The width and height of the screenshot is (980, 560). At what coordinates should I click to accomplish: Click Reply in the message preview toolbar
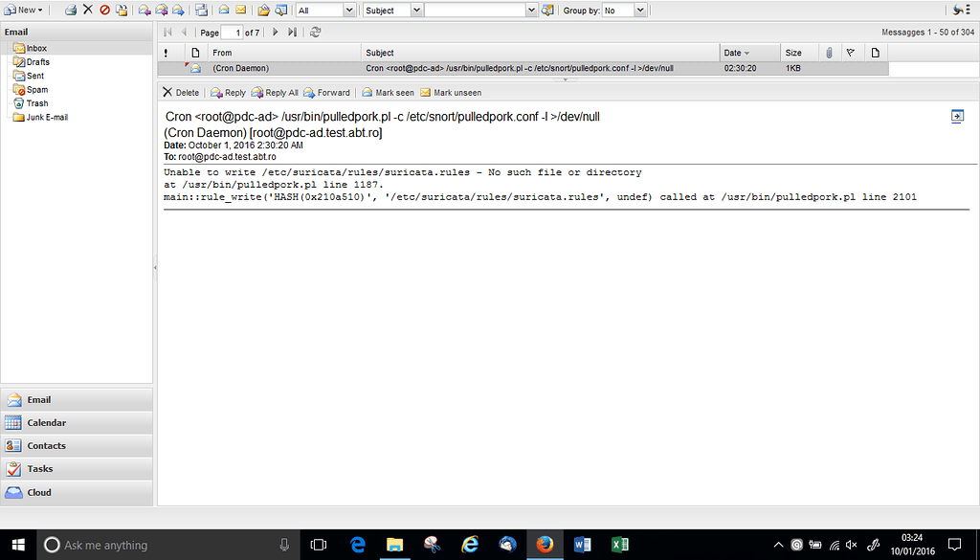tap(228, 93)
